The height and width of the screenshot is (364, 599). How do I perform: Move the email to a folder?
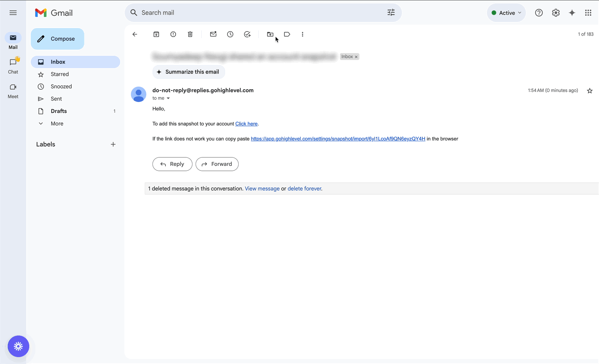tap(270, 34)
